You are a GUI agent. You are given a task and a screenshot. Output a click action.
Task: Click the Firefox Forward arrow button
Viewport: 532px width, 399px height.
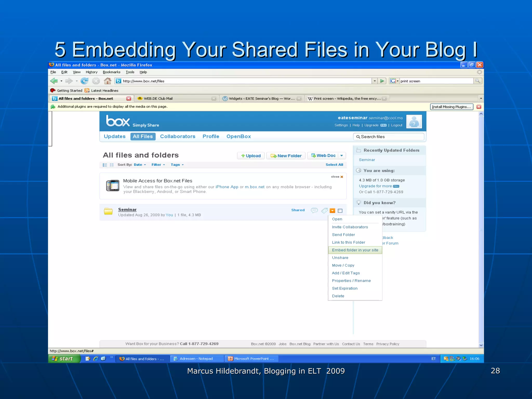point(69,81)
